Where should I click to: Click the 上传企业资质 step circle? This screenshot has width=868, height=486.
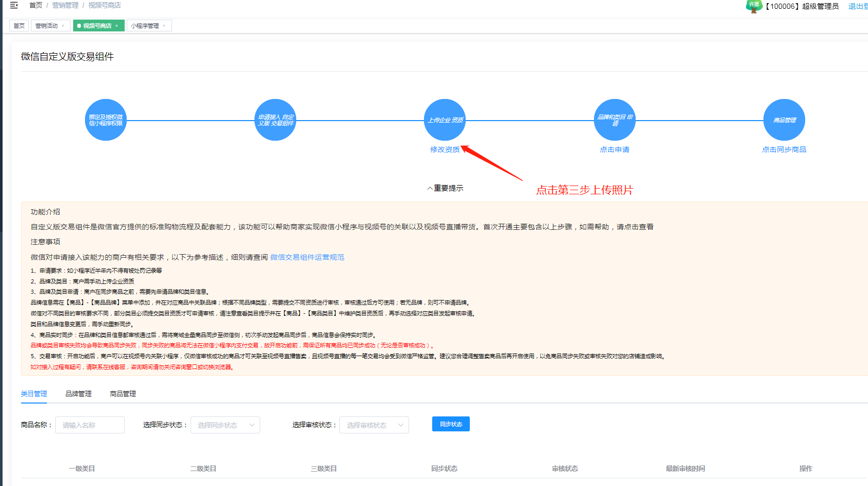click(x=445, y=120)
